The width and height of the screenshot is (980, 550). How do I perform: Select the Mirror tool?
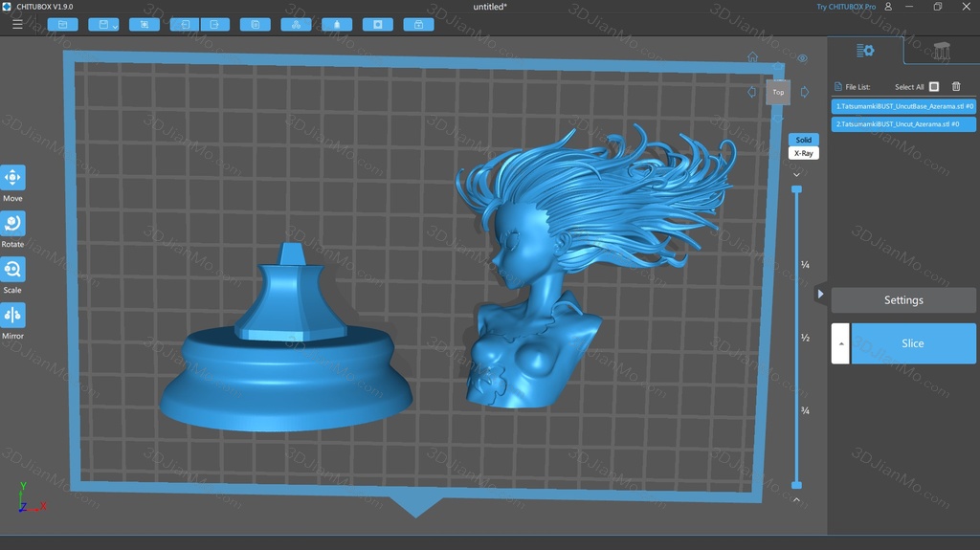pyautogui.click(x=13, y=316)
